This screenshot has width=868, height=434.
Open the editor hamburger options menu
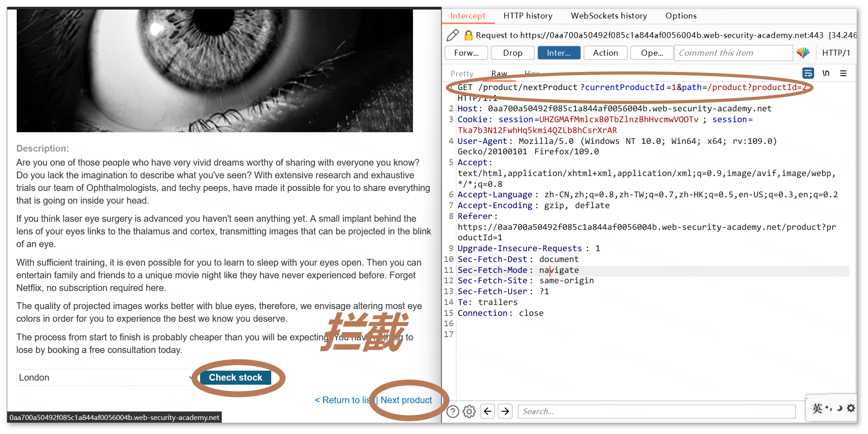tap(843, 73)
